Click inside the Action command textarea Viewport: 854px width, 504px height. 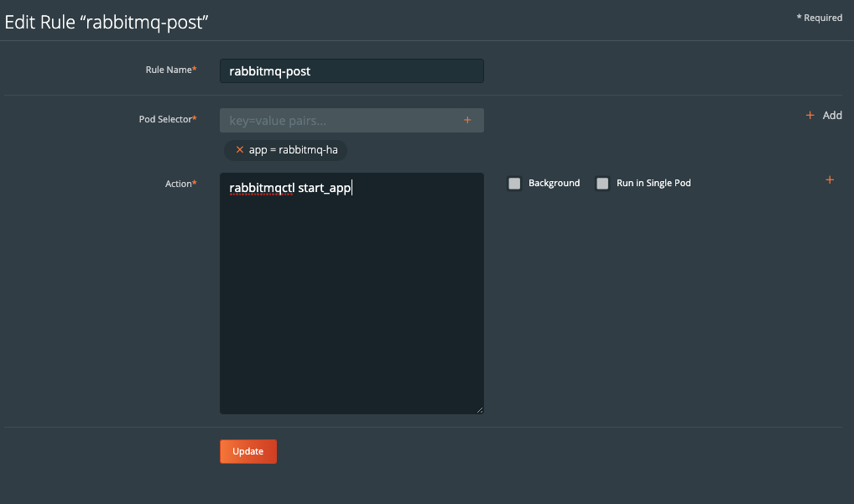point(351,294)
